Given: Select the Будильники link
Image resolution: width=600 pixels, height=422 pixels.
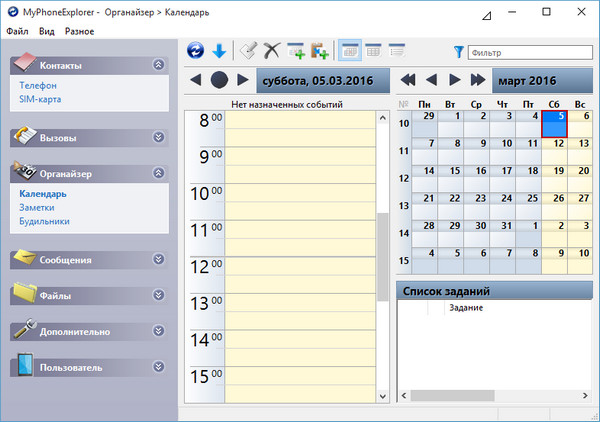Looking at the screenshot, I should coord(45,221).
